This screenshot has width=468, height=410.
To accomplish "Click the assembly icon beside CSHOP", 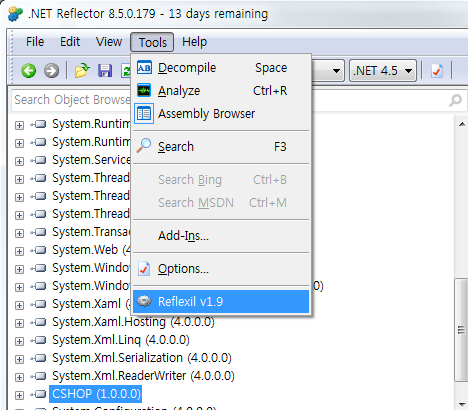I will 39,394.
